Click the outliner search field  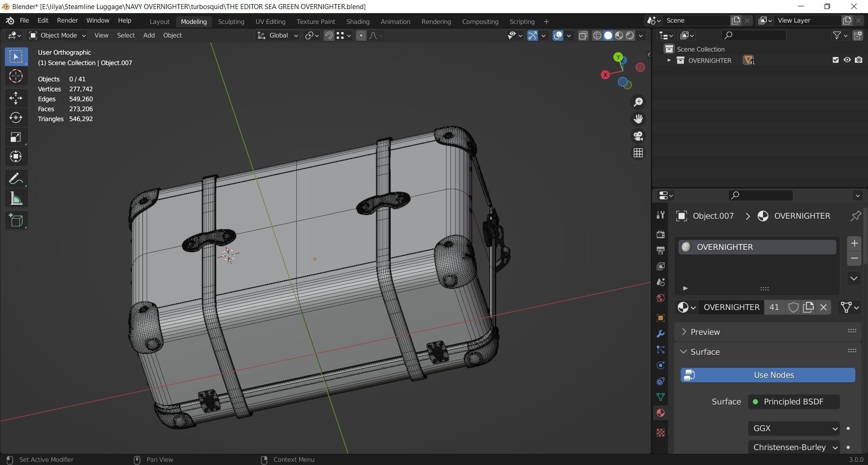pyautogui.click(x=754, y=35)
